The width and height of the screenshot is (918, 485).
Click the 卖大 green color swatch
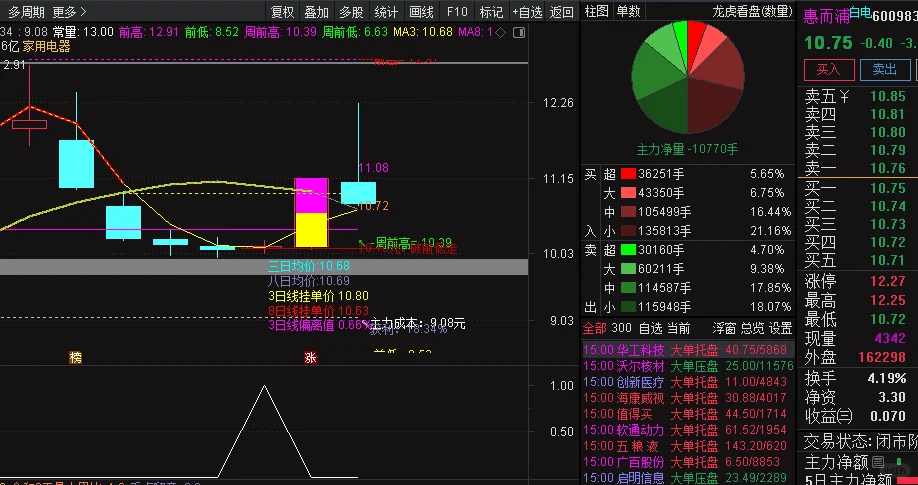628,269
